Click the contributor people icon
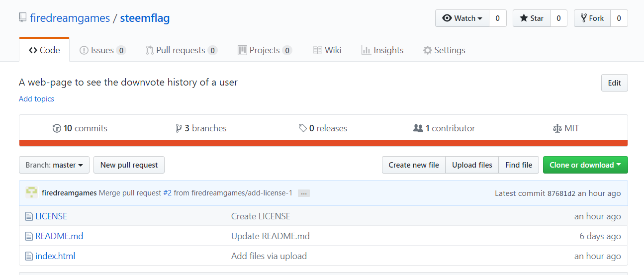Screen dimensions: 644x275 pos(418,128)
